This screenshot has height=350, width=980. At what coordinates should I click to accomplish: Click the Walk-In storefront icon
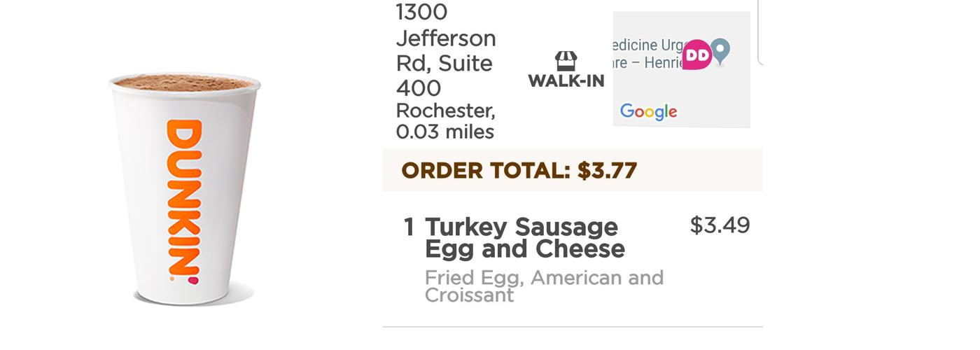tap(566, 60)
